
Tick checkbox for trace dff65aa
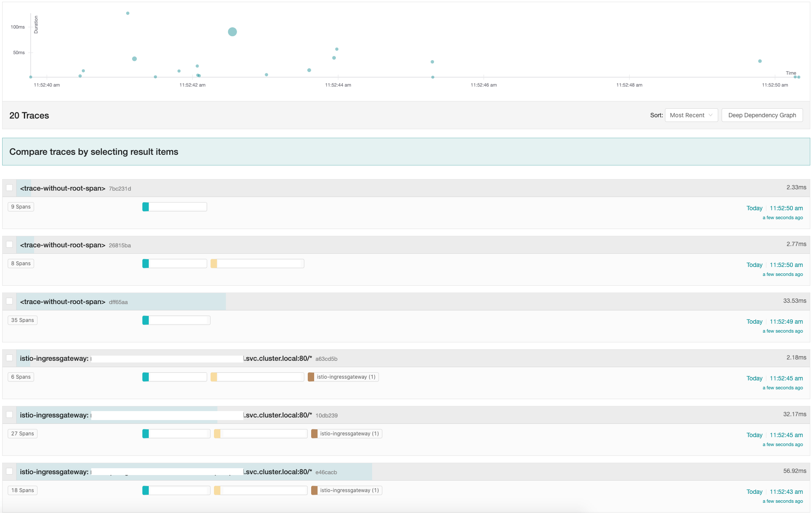pos(9,301)
